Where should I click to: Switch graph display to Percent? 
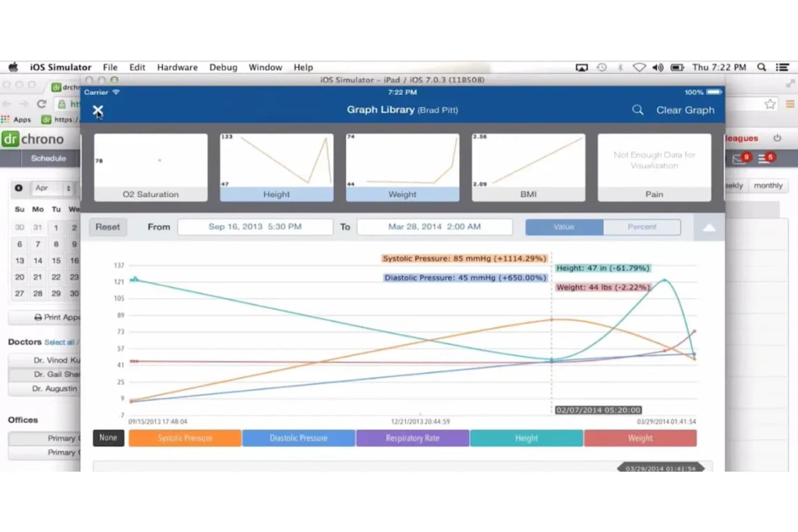[x=642, y=227]
